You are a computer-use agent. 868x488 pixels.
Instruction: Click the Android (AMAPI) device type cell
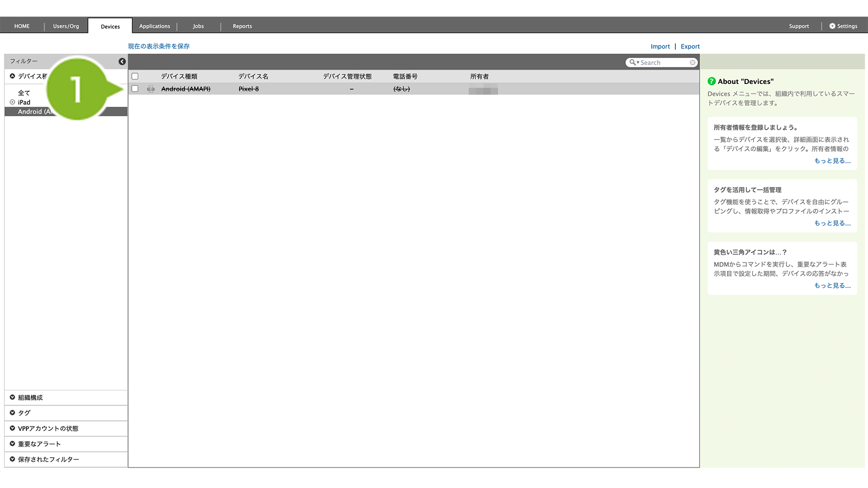(x=186, y=89)
